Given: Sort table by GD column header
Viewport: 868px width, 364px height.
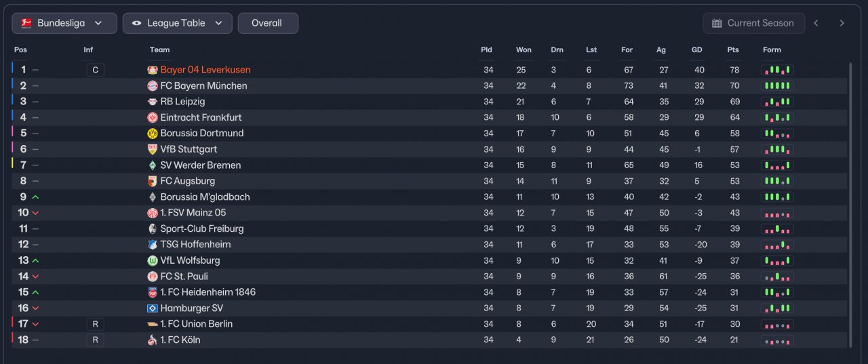Looking at the screenshot, I should [697, 49].
